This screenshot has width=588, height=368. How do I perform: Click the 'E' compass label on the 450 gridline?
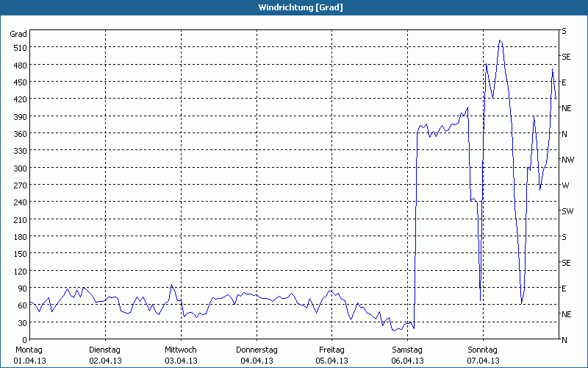point(564,82)
